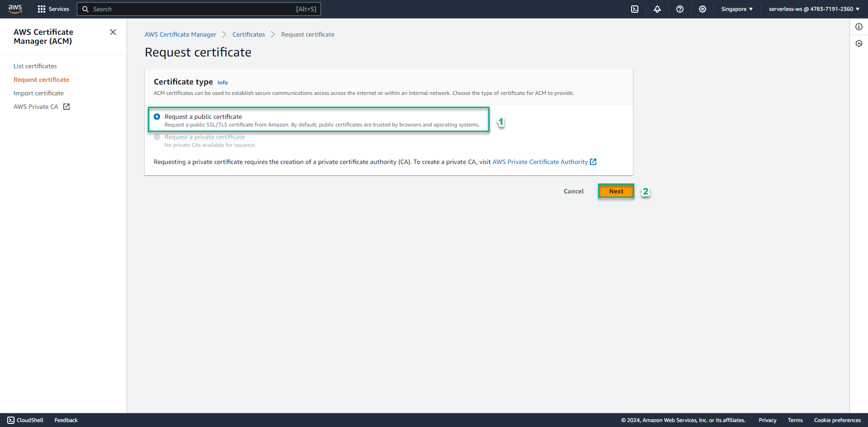The image size is (868, 427).
Task: Click the external icon after Certificate Authority link
Action: coord(593,162)
